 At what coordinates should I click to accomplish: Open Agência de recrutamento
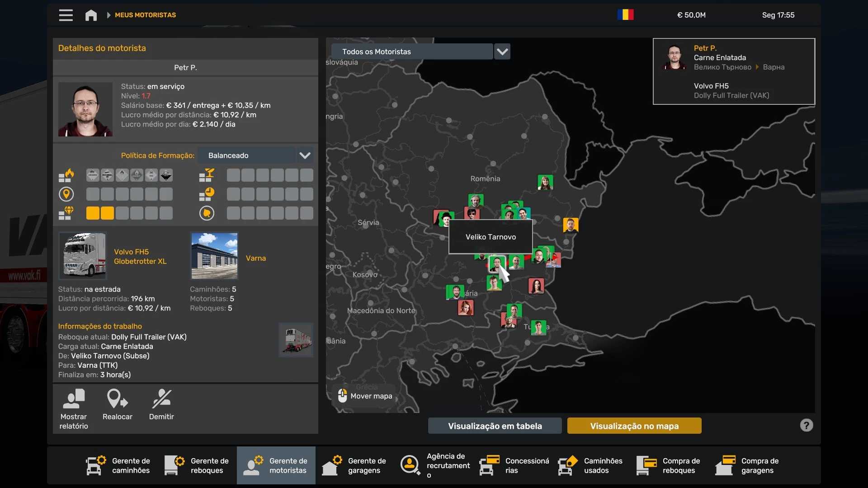pyautogui.click(x=435, y=465)
